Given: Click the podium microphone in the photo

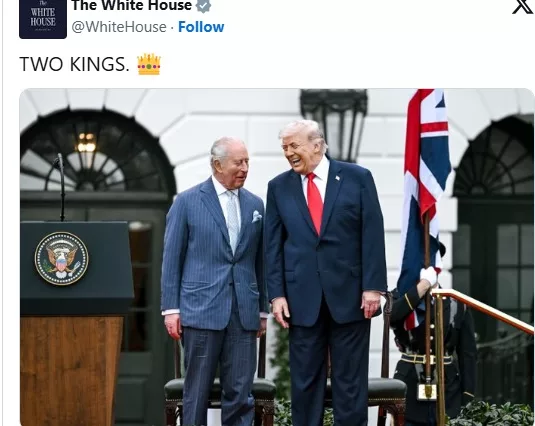Looking at the screenshot, I should pos(60,187).
